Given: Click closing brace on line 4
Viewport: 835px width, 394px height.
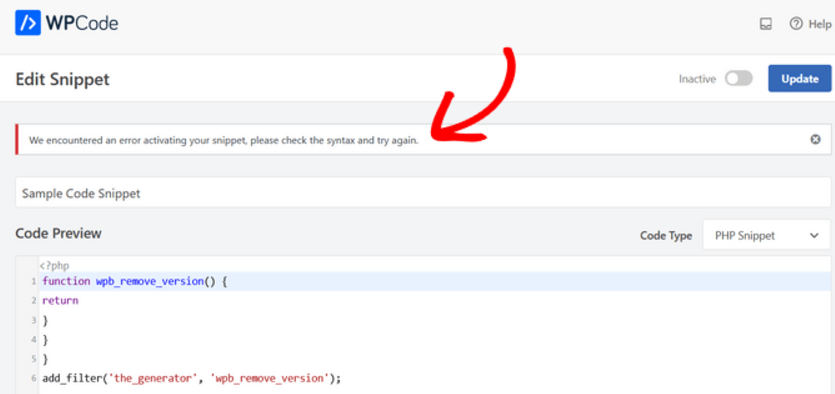Looking at the screenshot, I should (x=45, y=339).
